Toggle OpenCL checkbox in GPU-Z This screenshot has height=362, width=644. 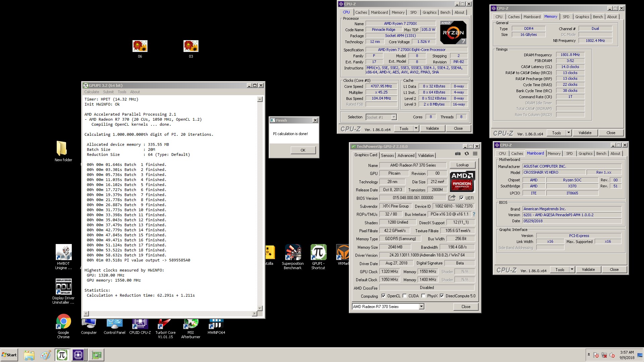[383, 296]
